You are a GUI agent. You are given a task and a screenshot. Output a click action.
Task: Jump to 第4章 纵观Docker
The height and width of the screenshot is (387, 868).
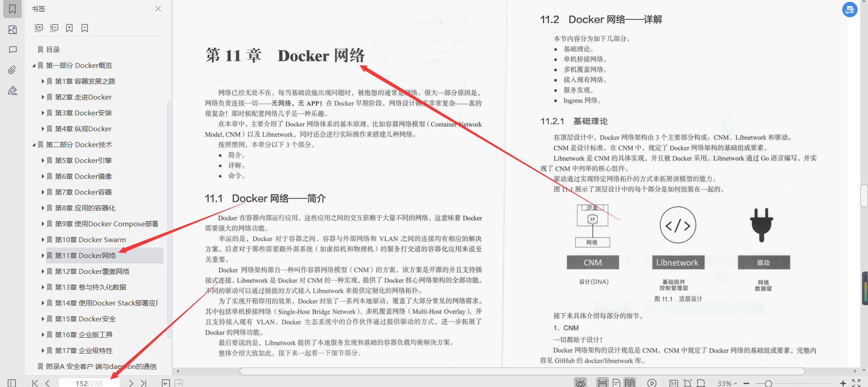[83, 129]
